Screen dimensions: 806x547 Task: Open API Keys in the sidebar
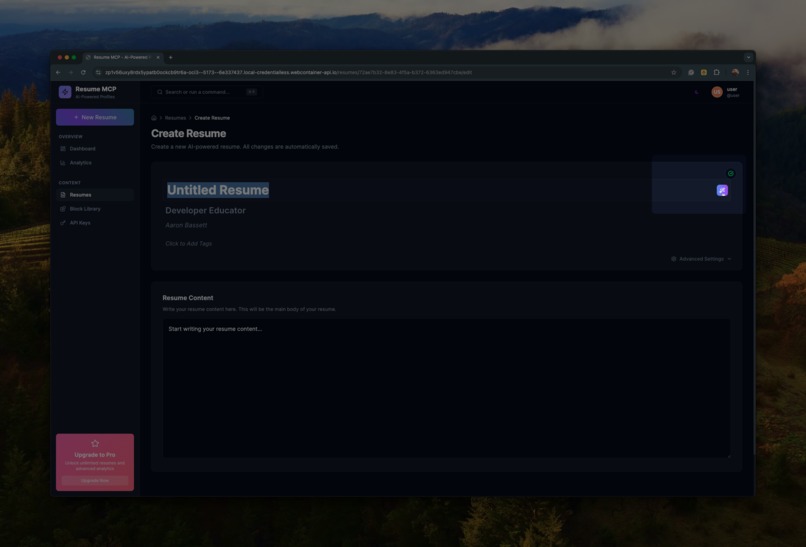point(95,223)
